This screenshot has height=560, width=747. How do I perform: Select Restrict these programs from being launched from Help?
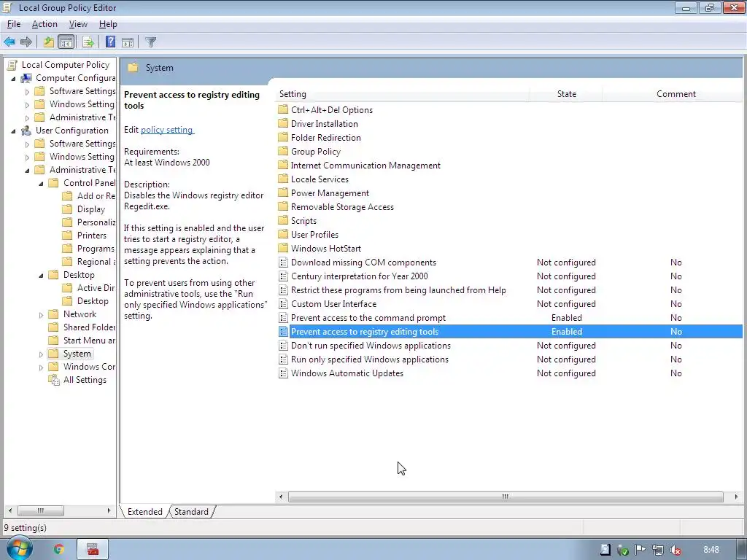(x=510, y=290)
